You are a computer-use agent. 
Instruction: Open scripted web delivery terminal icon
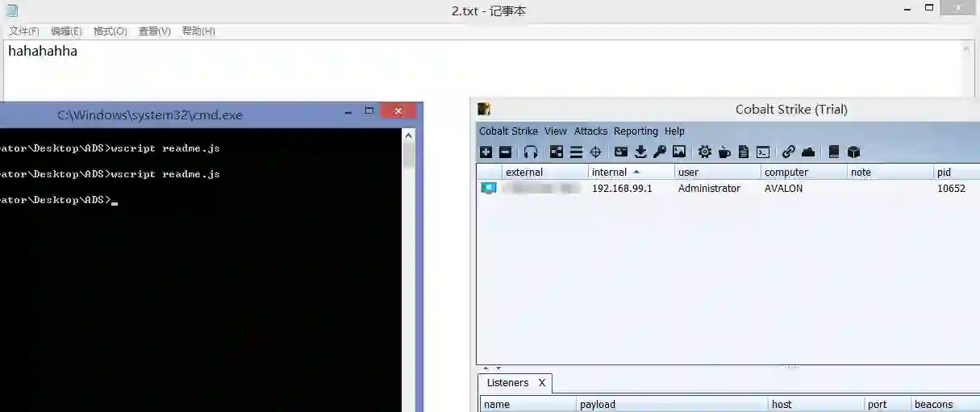(763, 152)
